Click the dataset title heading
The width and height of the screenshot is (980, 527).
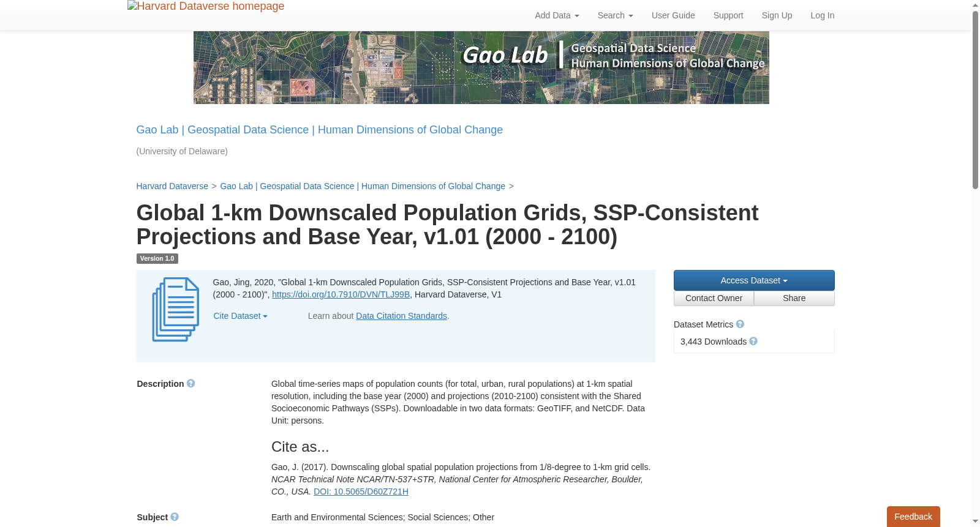[447, 225]
